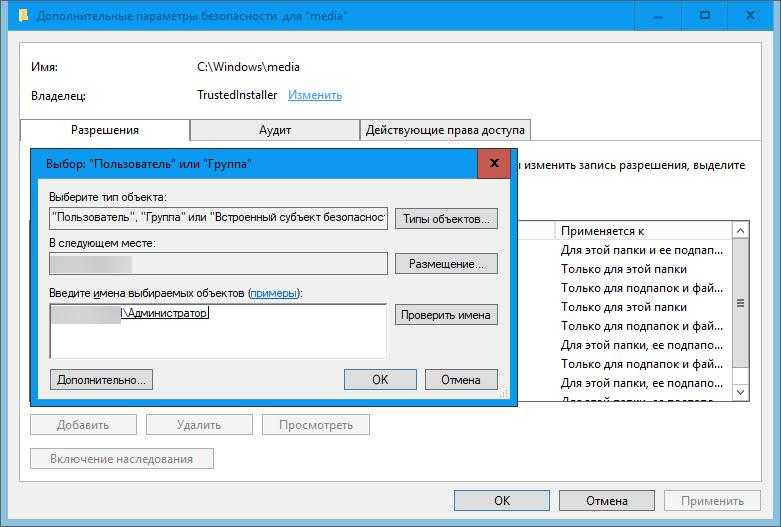Cancel the user selection dialog
The height and width of the screenshot is (527, 781).
(461, 380)
